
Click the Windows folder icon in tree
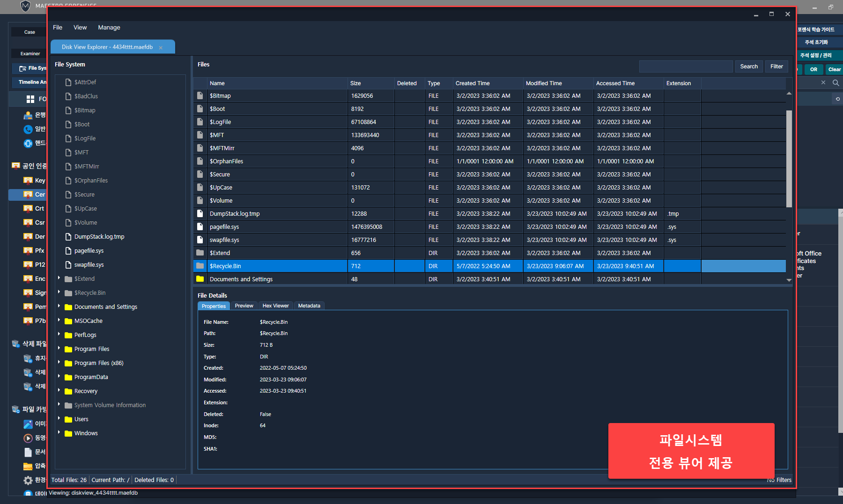pyautogui.click(x=68, y=433)
